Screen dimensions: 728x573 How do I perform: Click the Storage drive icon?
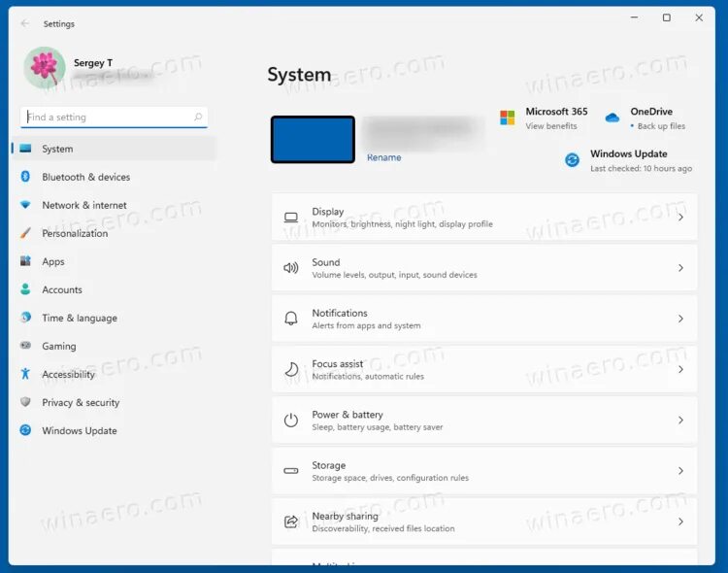tap(291, 471)
